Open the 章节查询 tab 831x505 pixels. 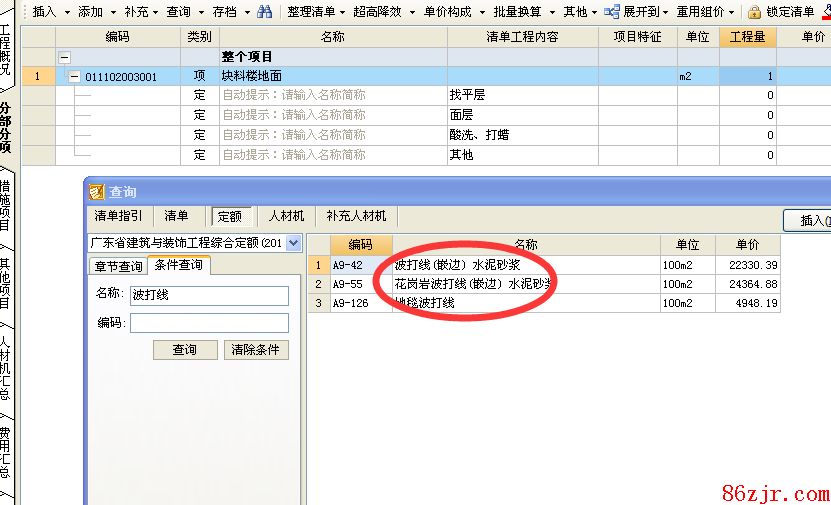click(118, 266)
